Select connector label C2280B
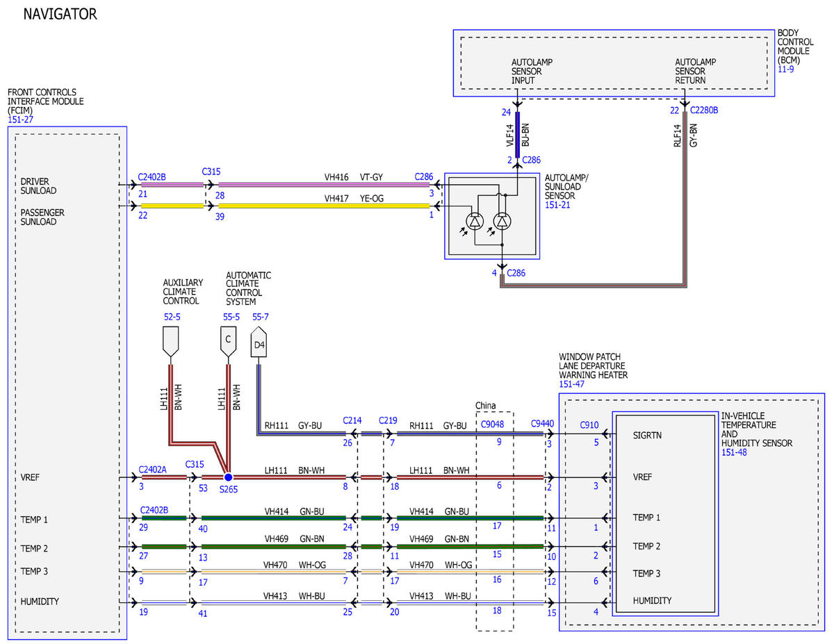The height and width of the screenshot is (644, 834). coord(704,110)
